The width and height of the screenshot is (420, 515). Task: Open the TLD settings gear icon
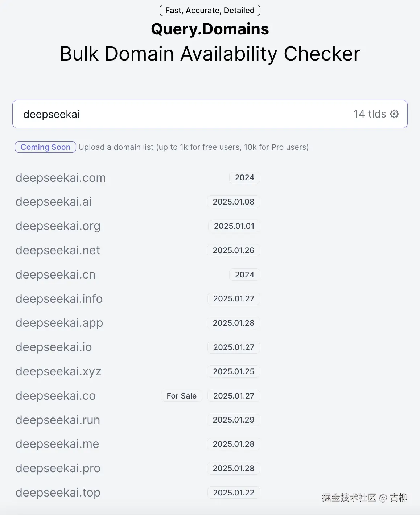394,114
